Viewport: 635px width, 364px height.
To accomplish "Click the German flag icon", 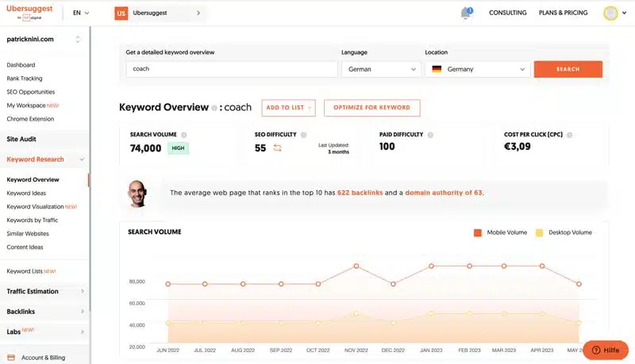I will (437, 69).
